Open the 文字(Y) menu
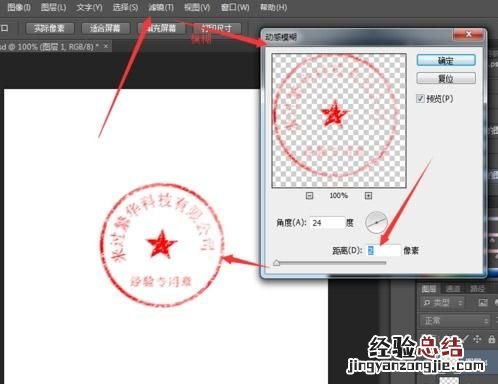This screenshot has width=498, height=384. coord(89,7)
